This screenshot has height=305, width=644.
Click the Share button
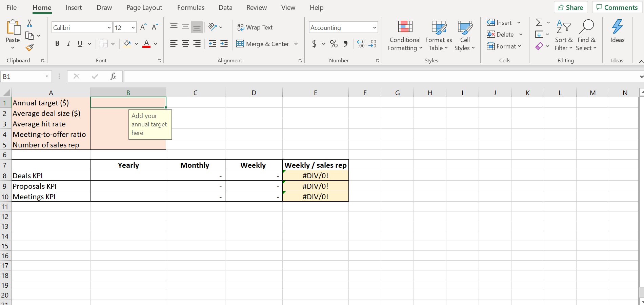point(571,7)
